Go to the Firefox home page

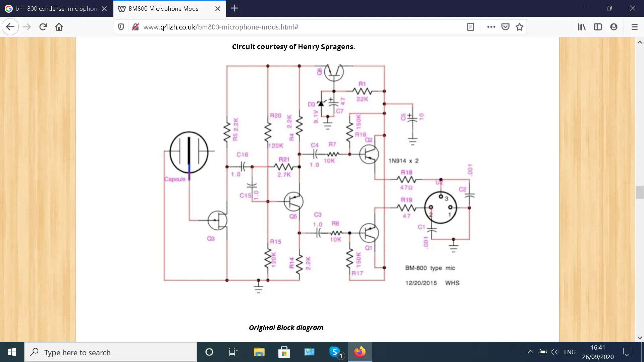[59, 27]
